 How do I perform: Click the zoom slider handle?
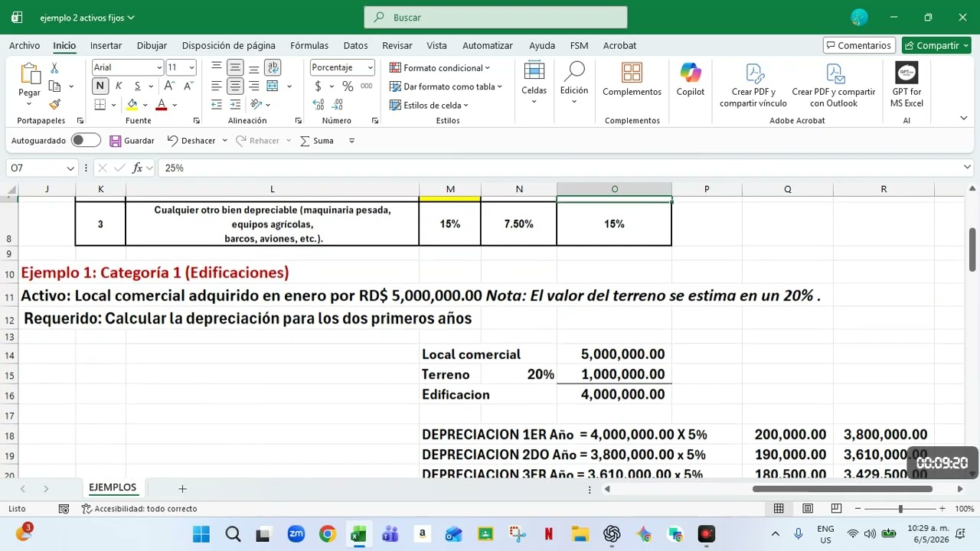click(x=900, y=509)
